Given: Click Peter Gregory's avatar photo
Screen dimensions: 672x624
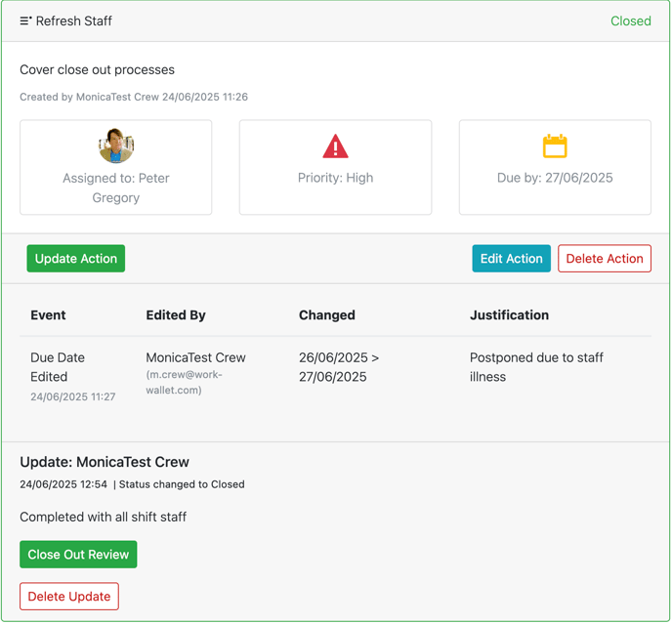Looking at the screenshot, I should [115, 146].
